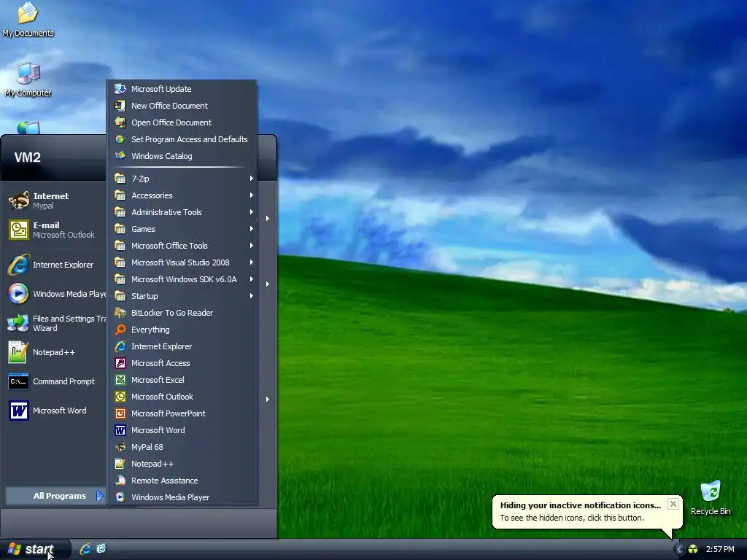
Task: Expand Microsoft Visual Studio 2008 arrow
Action: 251,262
